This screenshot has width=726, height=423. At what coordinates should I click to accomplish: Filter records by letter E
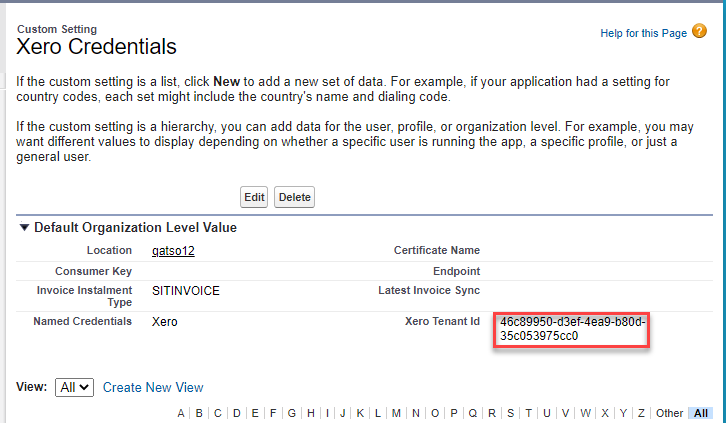[255, 413]
